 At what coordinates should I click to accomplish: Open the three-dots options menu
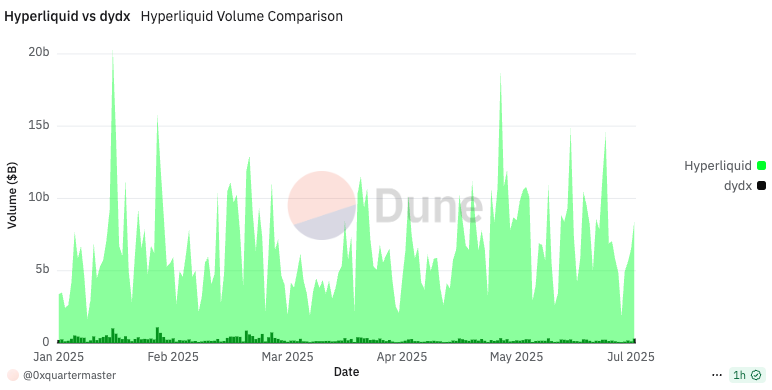[x=716, y=375]
